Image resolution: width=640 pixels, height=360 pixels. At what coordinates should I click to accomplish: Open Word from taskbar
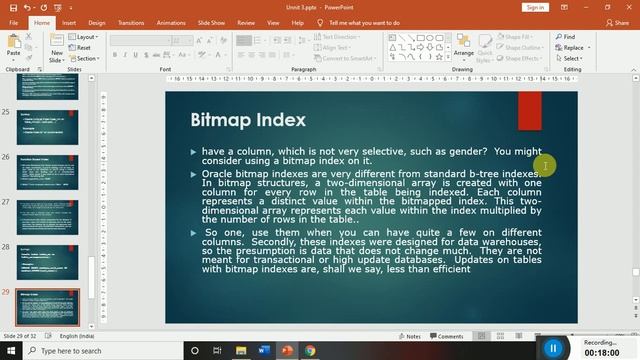(264, 351)
